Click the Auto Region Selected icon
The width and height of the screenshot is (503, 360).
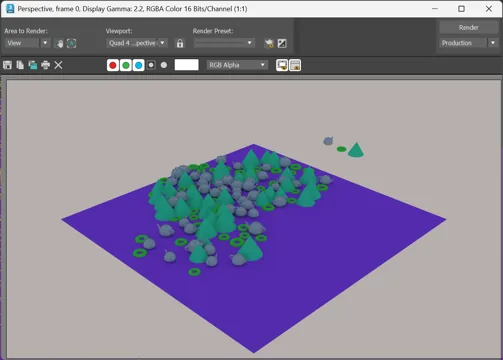pos(72,43)
